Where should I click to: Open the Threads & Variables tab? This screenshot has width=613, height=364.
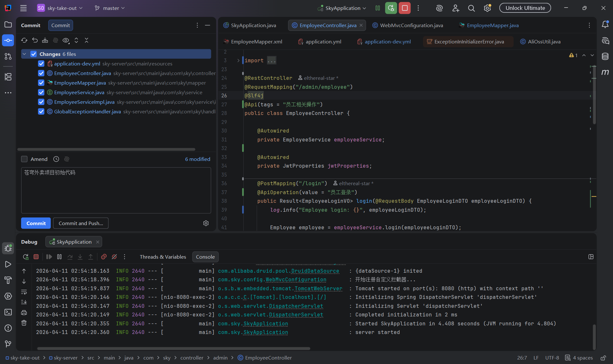tap(163, 257)
